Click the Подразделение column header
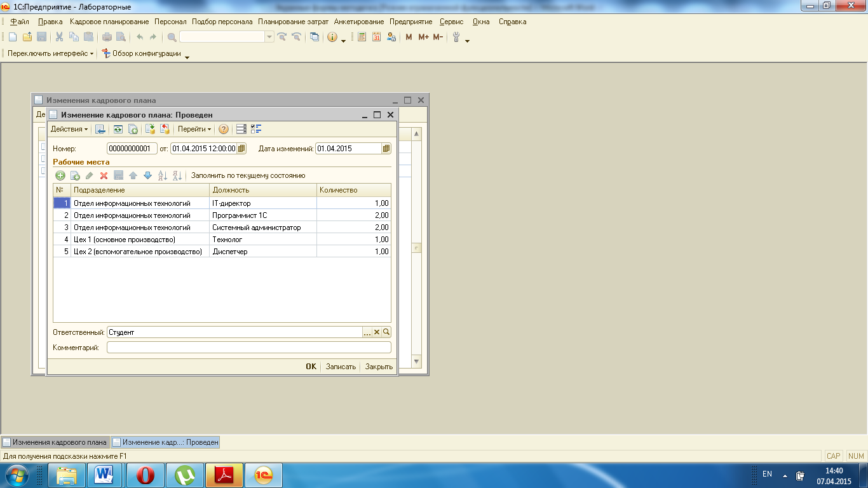 [140, 190]
